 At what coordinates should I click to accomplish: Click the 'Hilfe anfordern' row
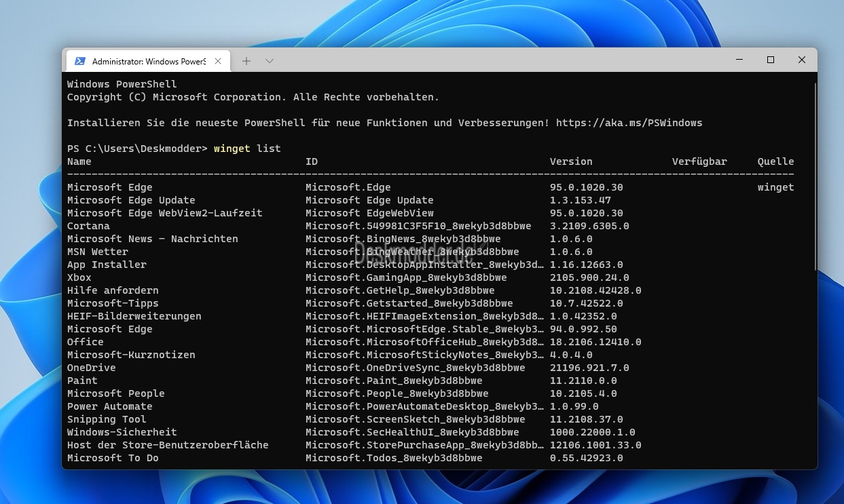point(113,290)
